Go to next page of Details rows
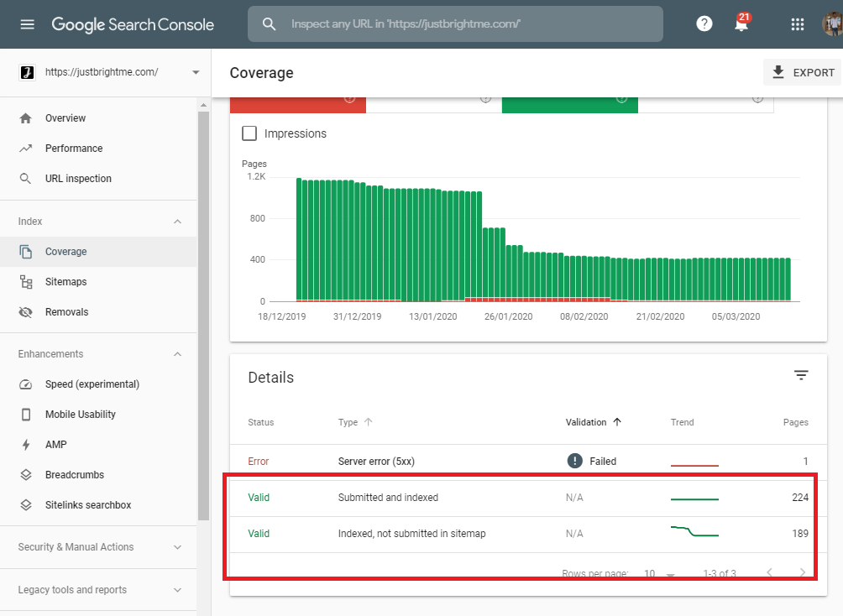843x616 pixels. point(802,572)
